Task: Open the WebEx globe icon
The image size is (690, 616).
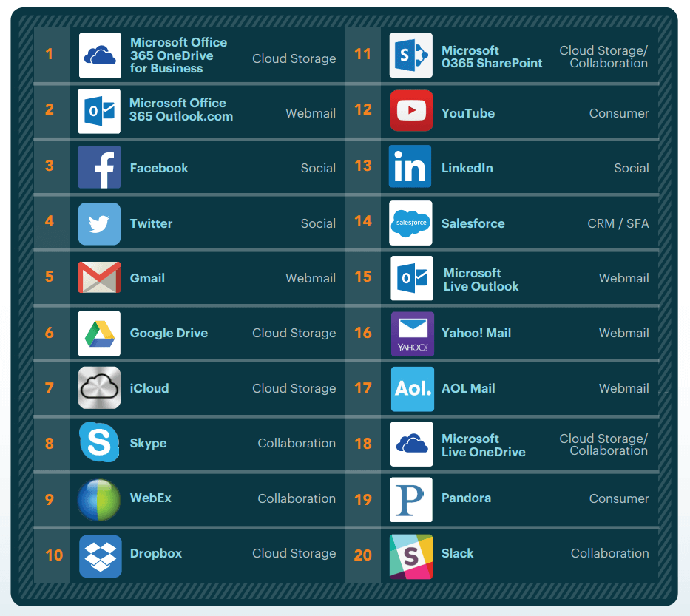Action: 99,500
